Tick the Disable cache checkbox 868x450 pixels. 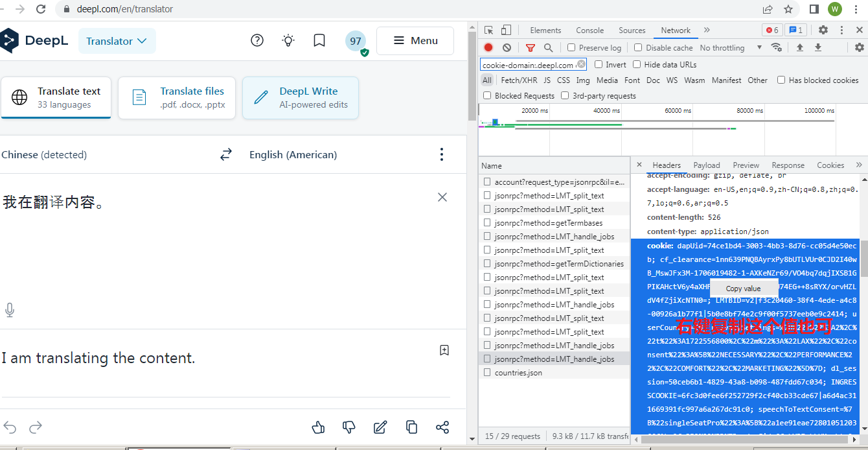pyautogui.click(x=638, y=47)
